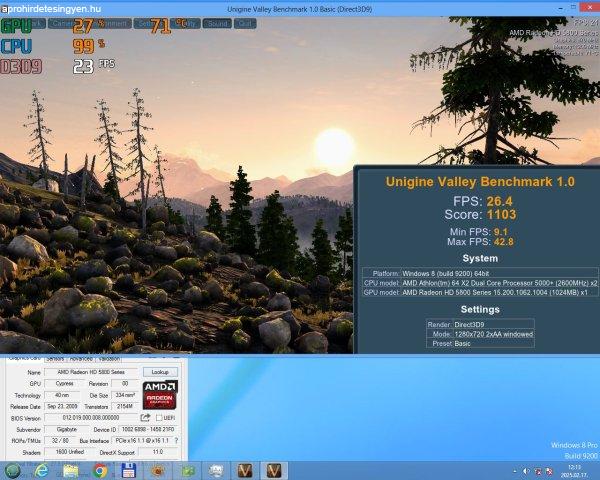Click the Release Date value Sep 23, 2009
The width and height of the screenshot is (600, 480).
pyautogui.click(x=62, y=406)
